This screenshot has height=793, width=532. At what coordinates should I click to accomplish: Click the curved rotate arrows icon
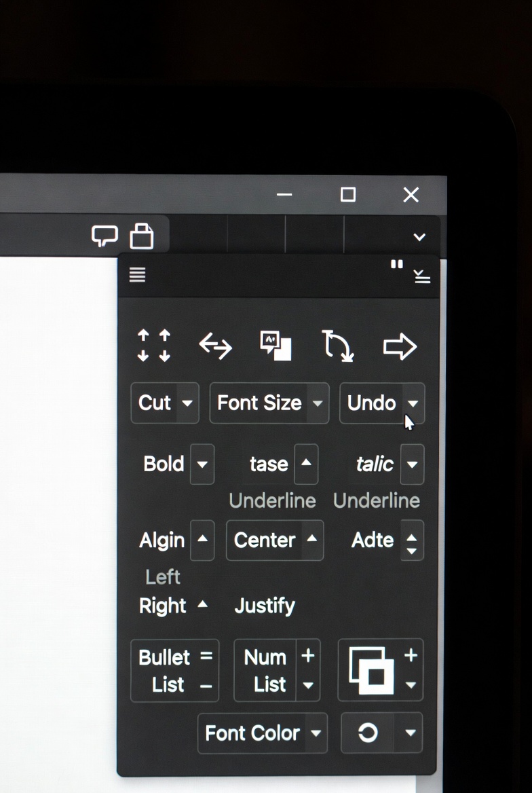337,346
